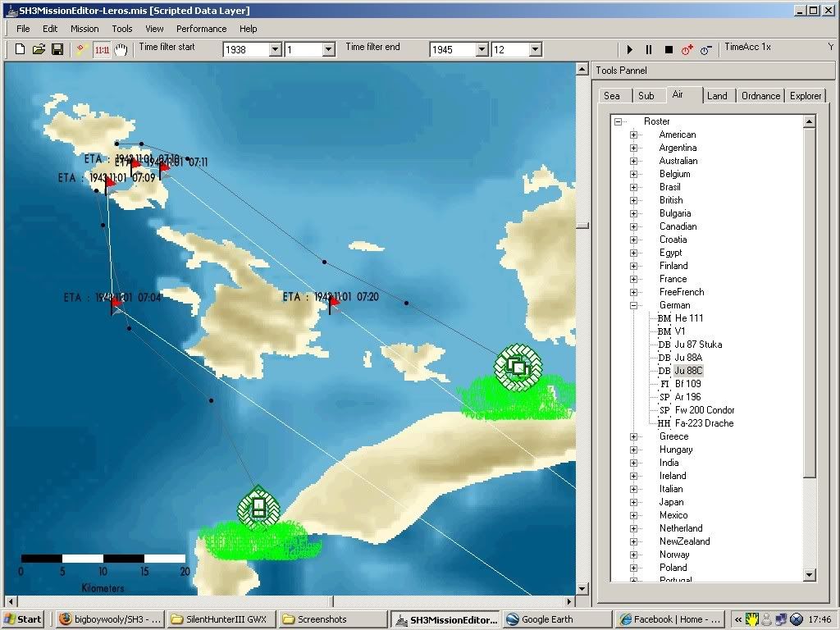
Task: Expand the Japan roster node
Action: [x=634, y=503]
